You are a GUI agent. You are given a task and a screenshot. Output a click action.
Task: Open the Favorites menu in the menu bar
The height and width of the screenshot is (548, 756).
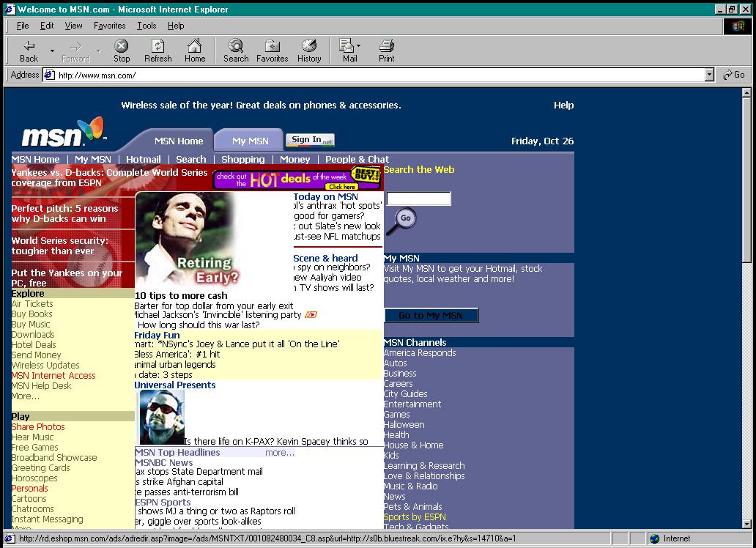coord(109,26)
